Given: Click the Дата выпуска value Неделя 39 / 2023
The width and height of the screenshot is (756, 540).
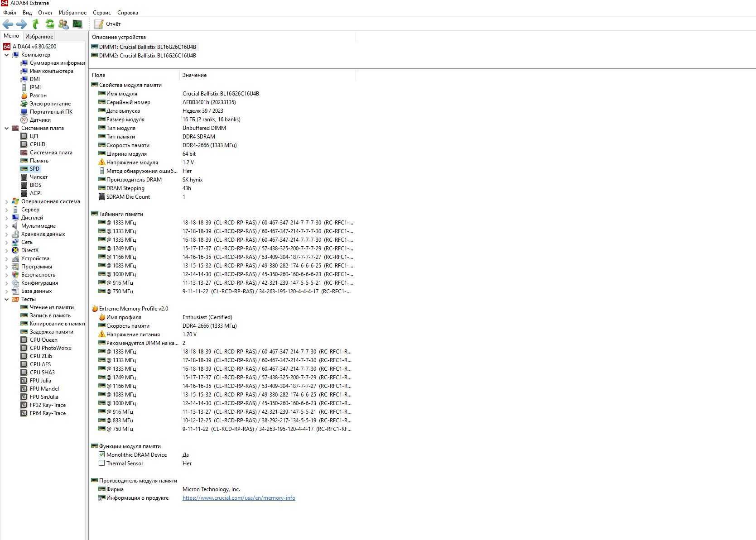Looking at the screenshot, I should [x=203, y=111].
